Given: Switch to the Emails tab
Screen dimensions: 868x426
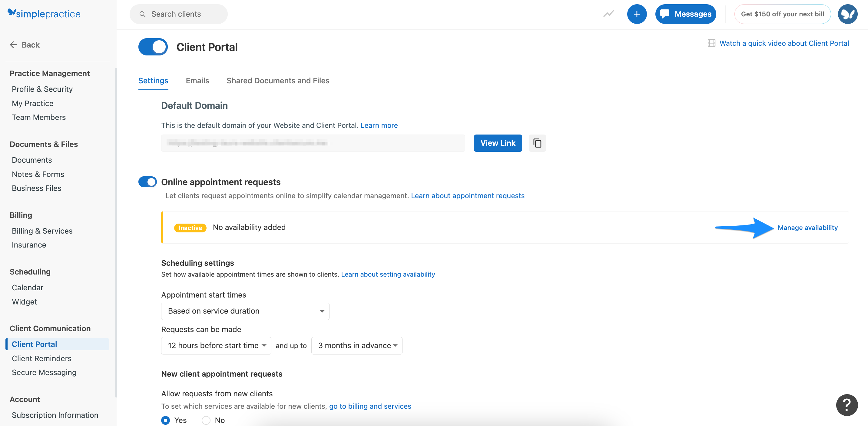Looking at the screenshot, I should pyautogui.click(x=197, y=81).
